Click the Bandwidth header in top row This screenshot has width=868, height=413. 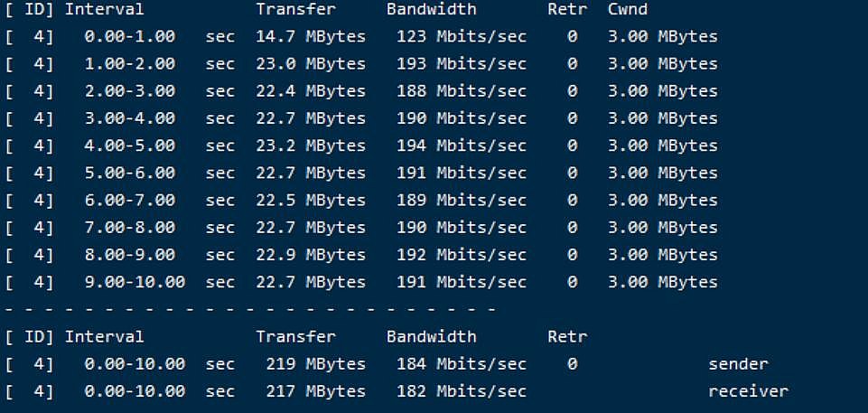click(x=431, y=9)
